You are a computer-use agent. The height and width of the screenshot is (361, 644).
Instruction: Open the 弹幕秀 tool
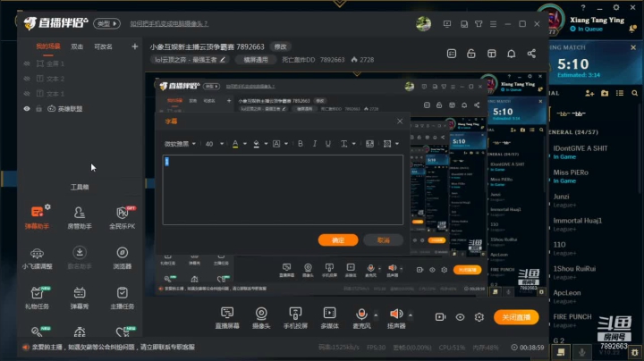[80, 298]
